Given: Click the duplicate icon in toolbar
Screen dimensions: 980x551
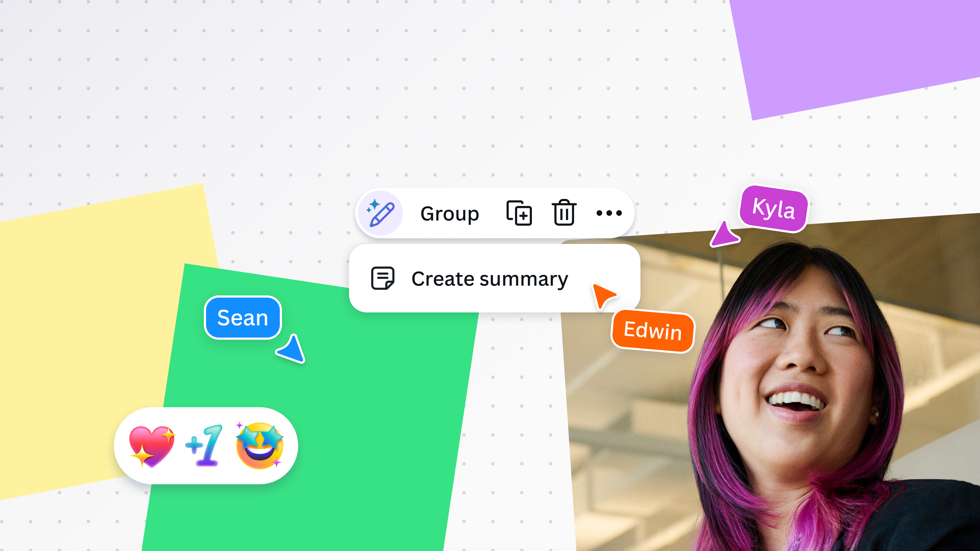Looking at the screenshot, I should point(519,213).
